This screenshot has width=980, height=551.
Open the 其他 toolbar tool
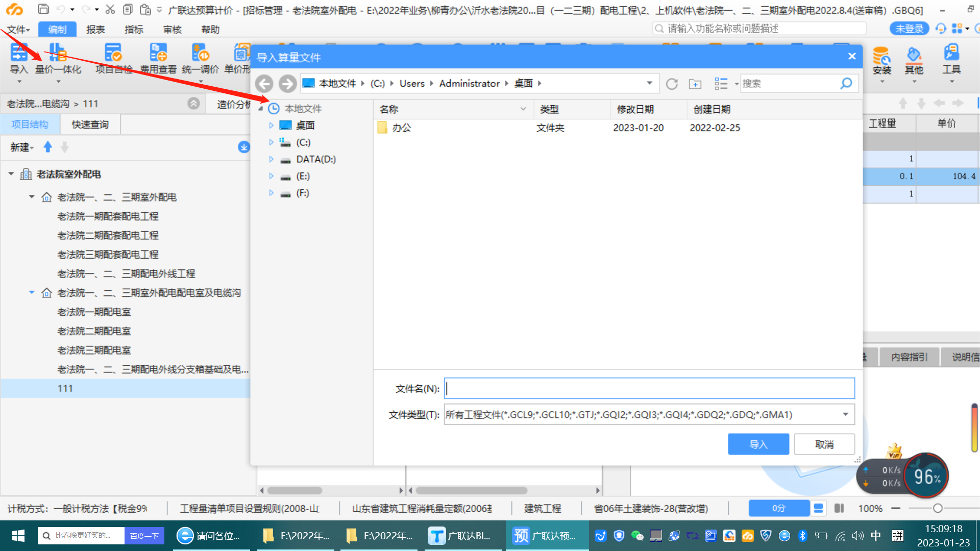(914, 61)
